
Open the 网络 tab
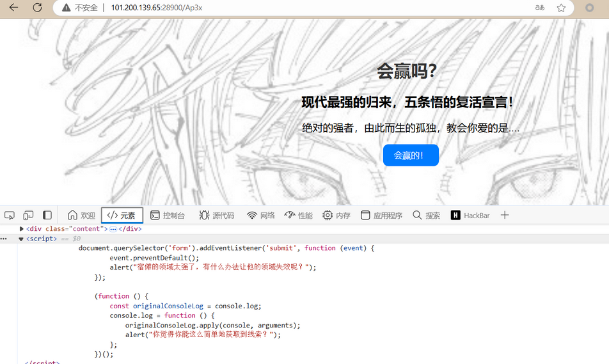point(261,215)
